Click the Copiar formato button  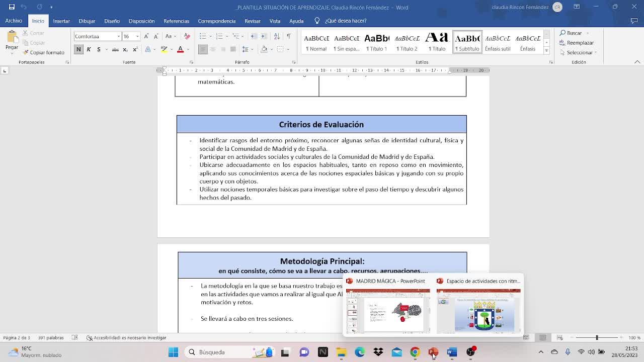(x=43, y=52)
